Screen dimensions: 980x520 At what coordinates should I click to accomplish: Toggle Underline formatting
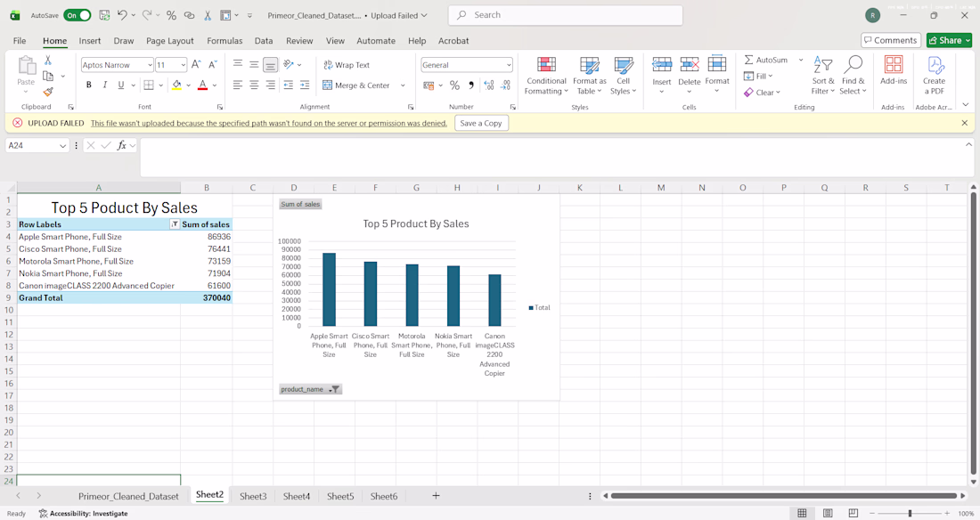[120, 85]
